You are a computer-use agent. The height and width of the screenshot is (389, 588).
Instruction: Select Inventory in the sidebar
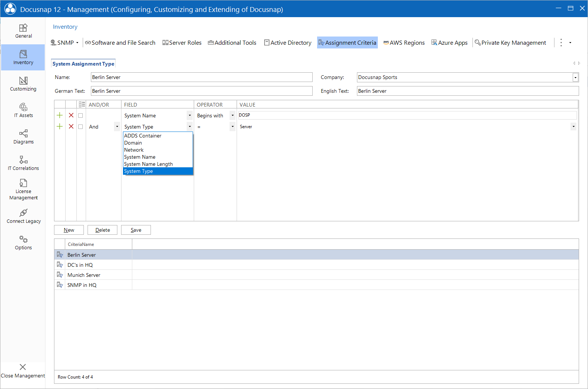point(23,57)
